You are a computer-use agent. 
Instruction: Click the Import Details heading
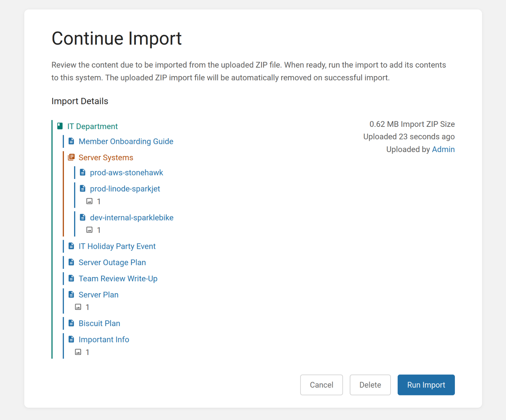[80, 101]
